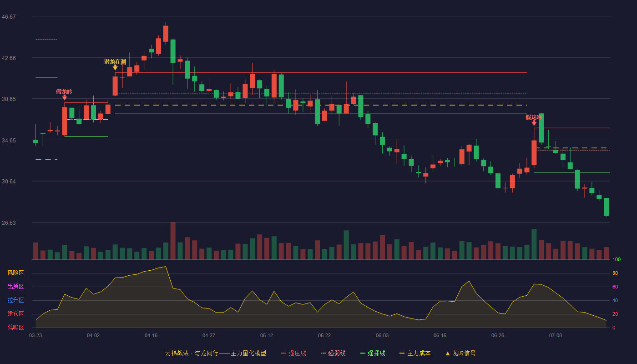637x364 pixels.
Task: Click the 80 indicator scale label
Action: point(615,273)
